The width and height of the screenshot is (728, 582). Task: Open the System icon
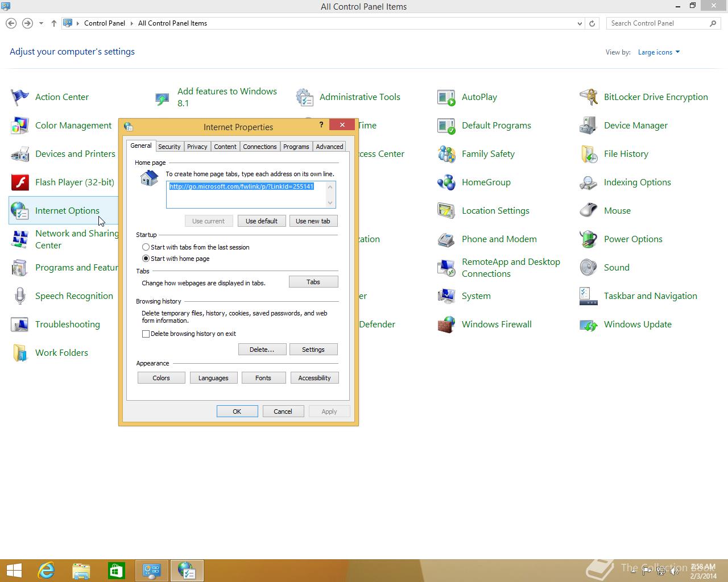pos(446,296)
